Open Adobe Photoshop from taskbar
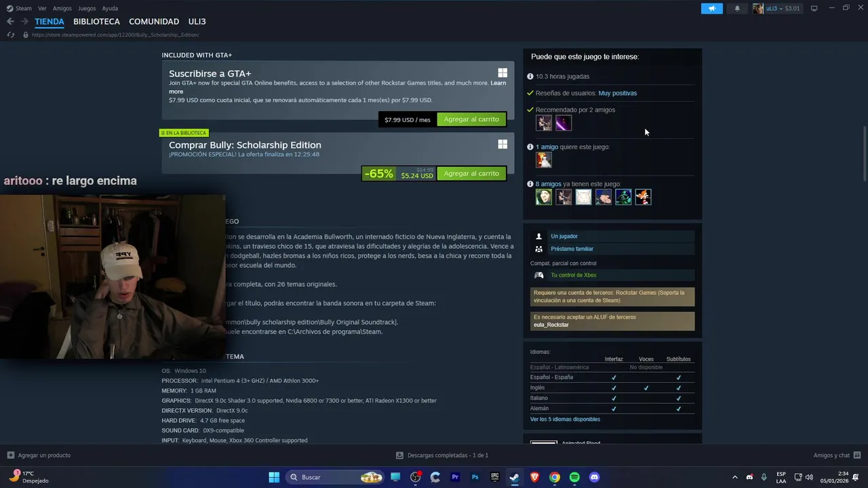The width and height of the screenshot is (868, 488). [x=475, y=477]
